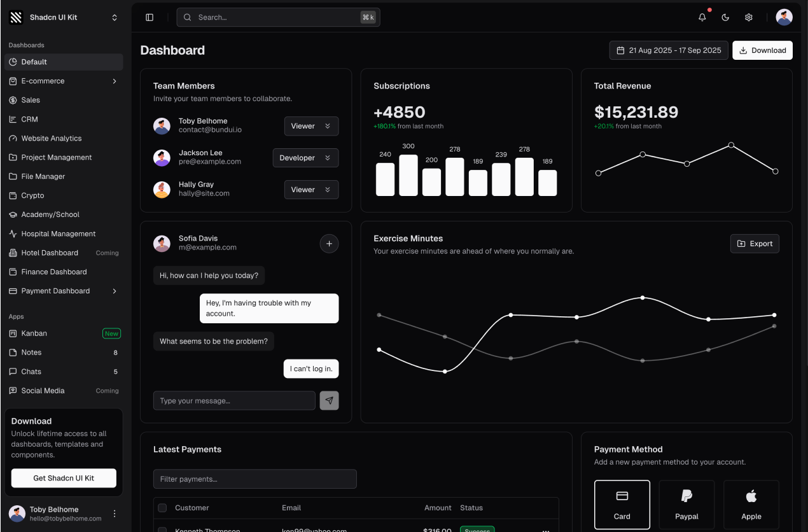Click the CRM chart icon in sidebar
The width and height of the screenshot is (808, 532).
click(13, 119)
